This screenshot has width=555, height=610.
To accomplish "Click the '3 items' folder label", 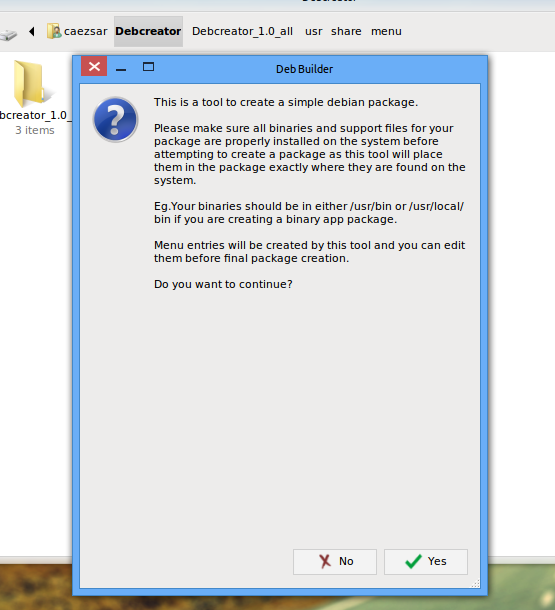I will 35,130.
